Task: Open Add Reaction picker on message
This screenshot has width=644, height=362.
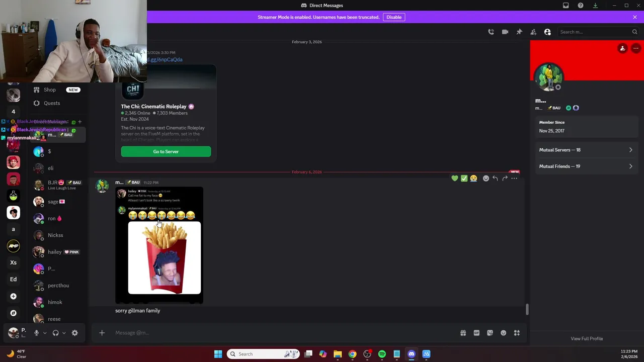Action: [x=486, y=178]
